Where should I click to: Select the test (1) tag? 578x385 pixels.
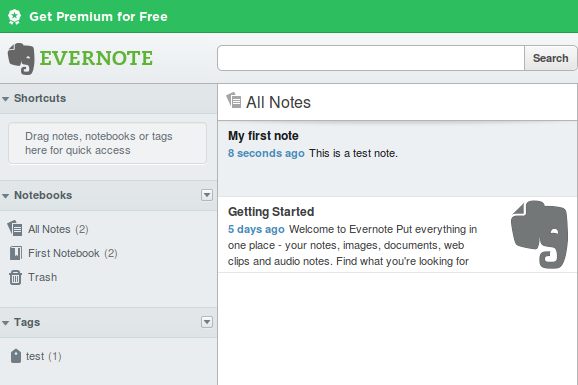(x=43, y=356)
